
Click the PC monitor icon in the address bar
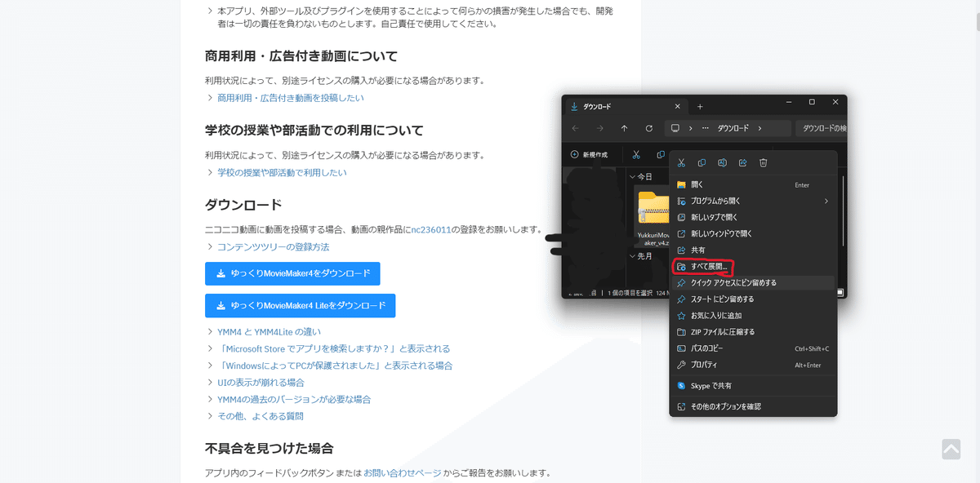click(x=676, y=128)
